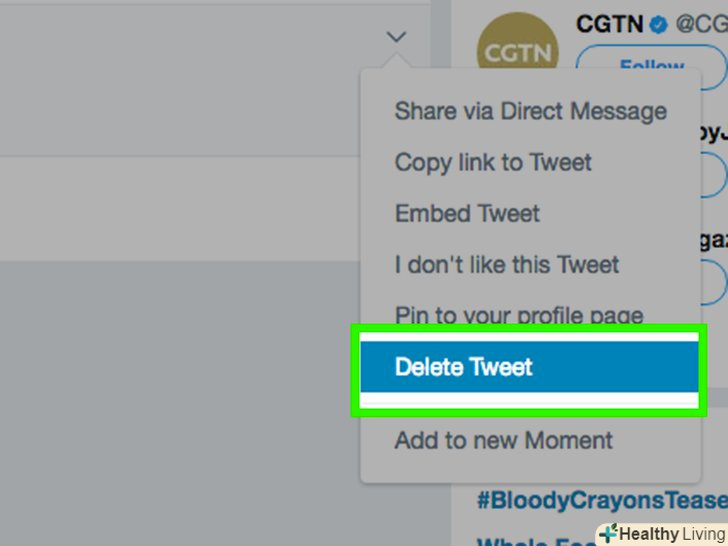Choose Copy link to Tweet
This screenshot has height=546, width=728.
493,162
